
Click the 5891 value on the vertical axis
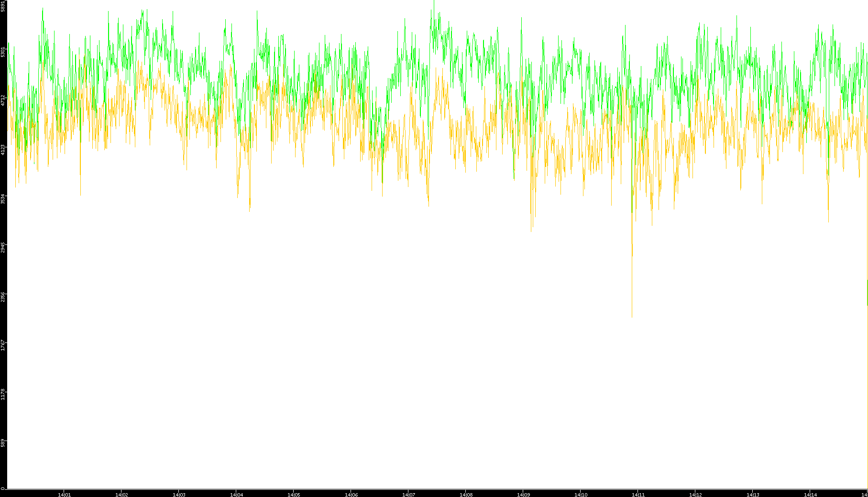(x=3, y=6)
